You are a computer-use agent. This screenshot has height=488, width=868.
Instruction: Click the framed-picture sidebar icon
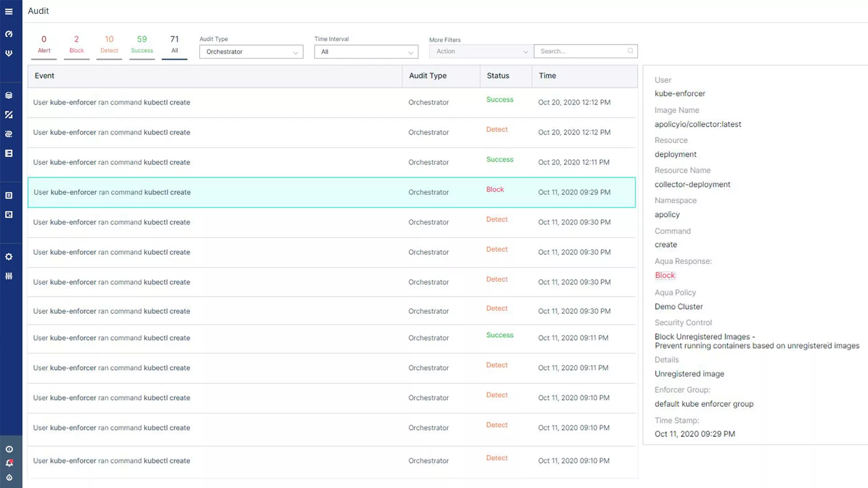pyautogui.click(x=9, y=215)
